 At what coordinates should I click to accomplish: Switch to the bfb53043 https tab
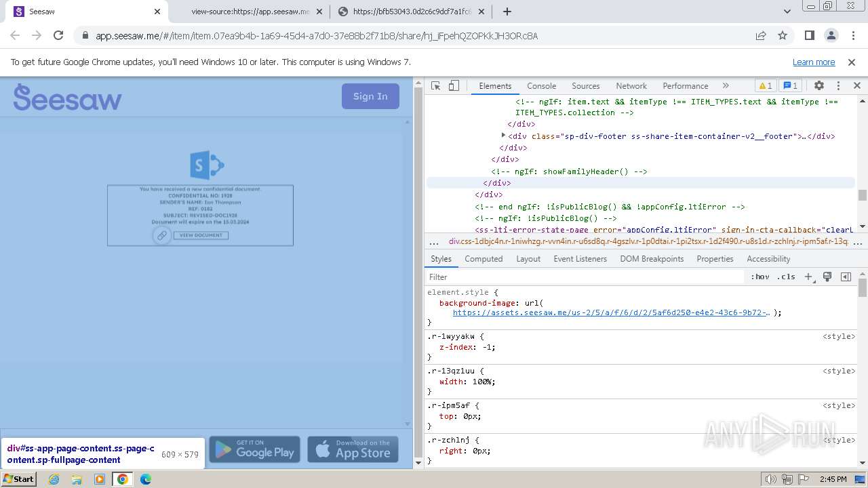412,12
